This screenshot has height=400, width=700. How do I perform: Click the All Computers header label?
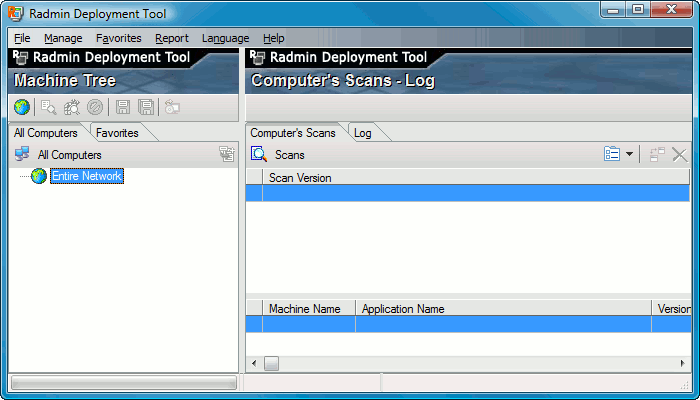70,155
